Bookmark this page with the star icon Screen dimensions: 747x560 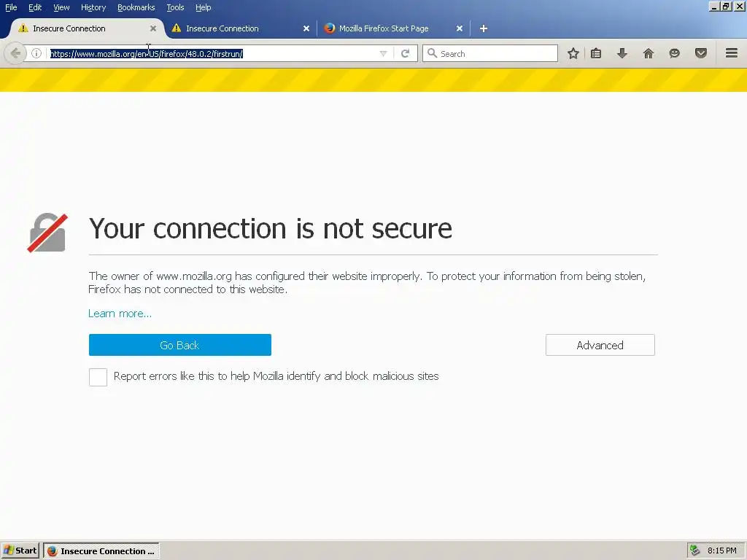573,53
